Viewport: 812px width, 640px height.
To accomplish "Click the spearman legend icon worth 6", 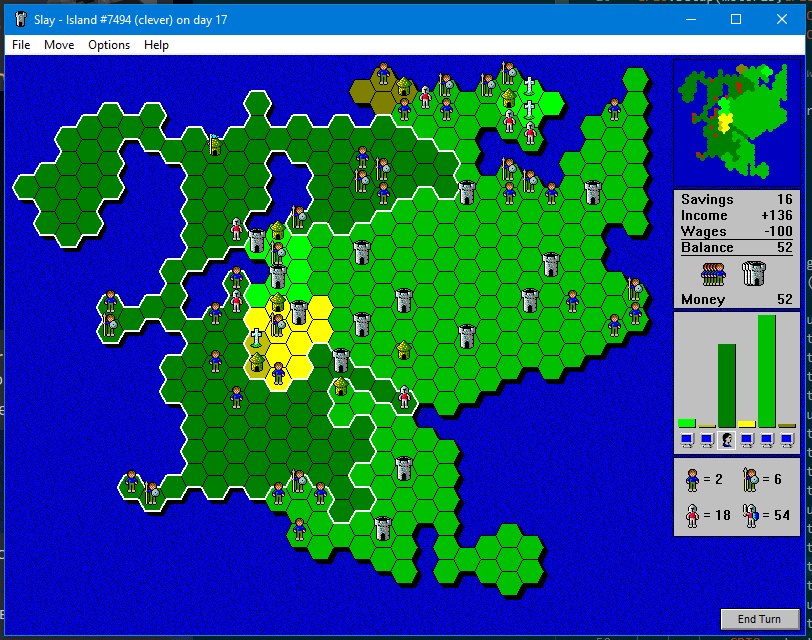I will tap(750, 479).
